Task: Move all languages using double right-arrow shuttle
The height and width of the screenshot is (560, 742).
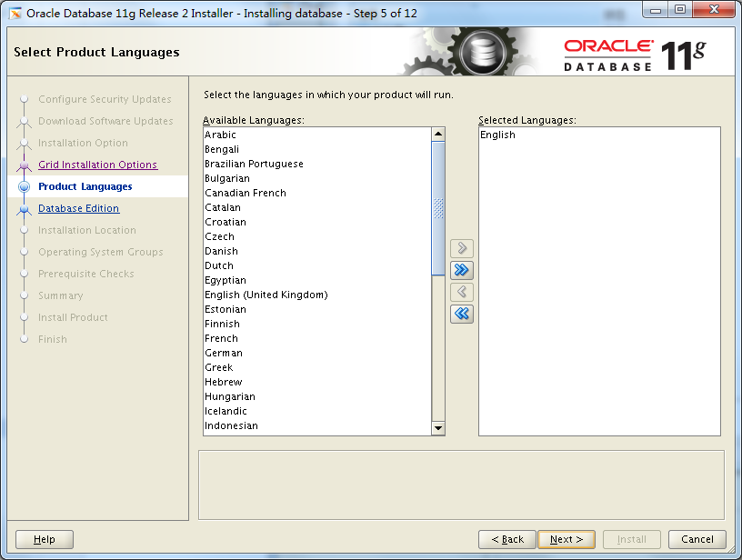Action: click(461, 270)
